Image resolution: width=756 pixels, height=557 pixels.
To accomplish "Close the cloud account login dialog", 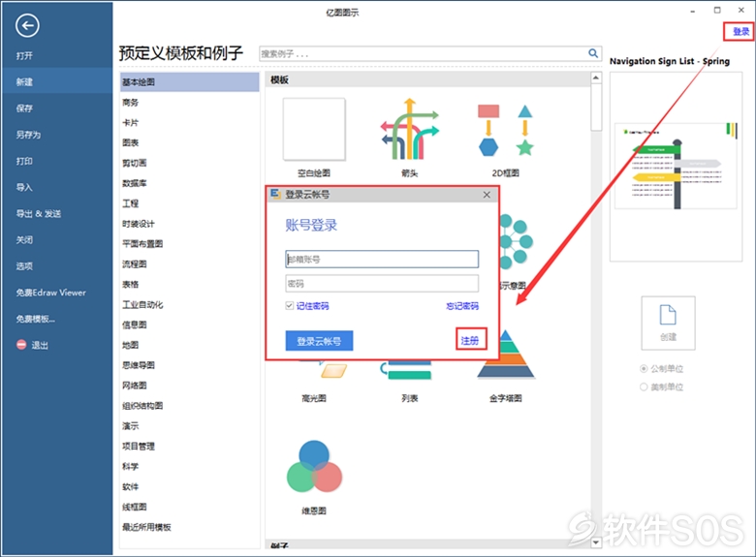I will coord(487,195).
